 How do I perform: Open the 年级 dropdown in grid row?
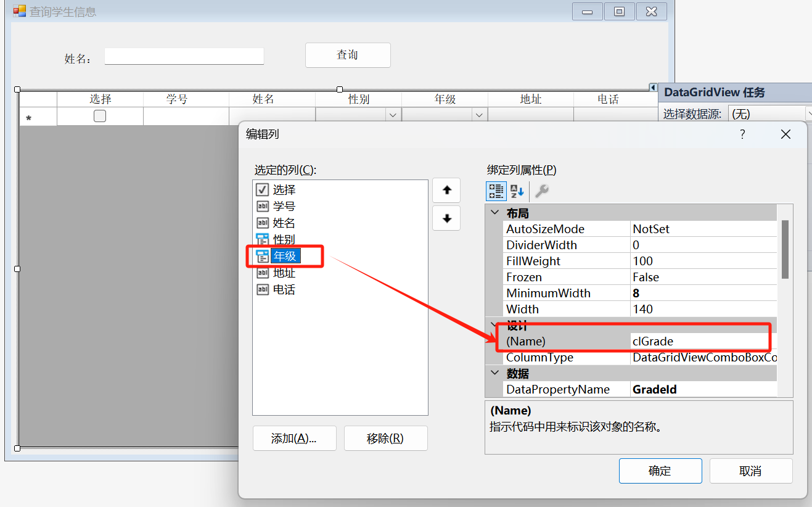478,115
